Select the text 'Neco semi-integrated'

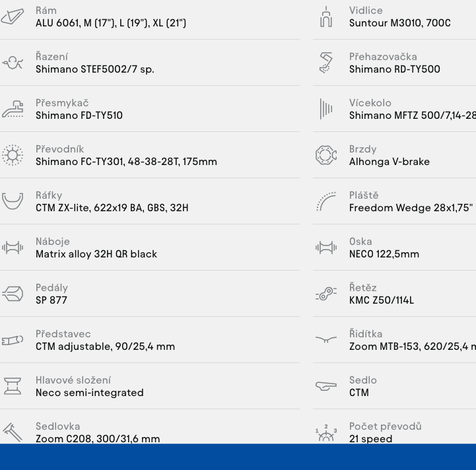click(x=90, y=392)
